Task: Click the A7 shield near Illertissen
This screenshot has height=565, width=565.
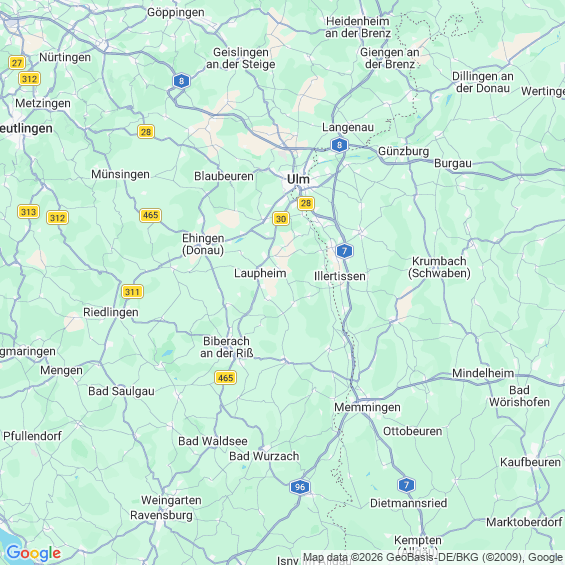Action: click(344, 251)
